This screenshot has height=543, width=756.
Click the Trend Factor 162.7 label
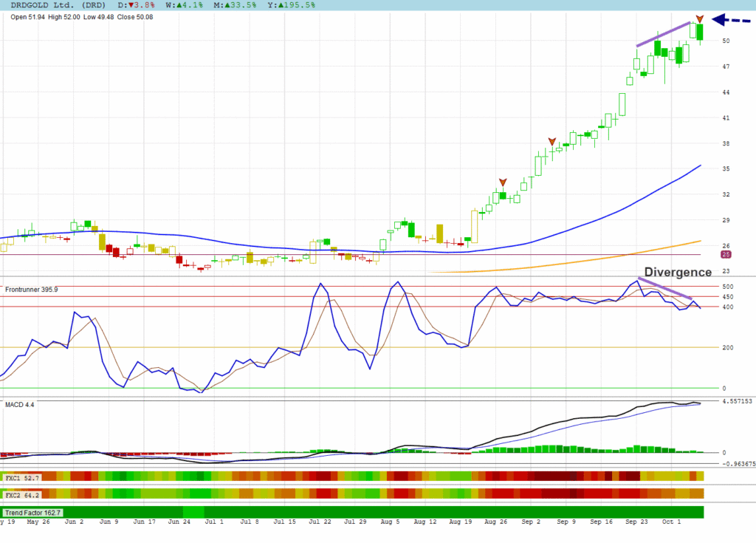(x=32, y=512)
